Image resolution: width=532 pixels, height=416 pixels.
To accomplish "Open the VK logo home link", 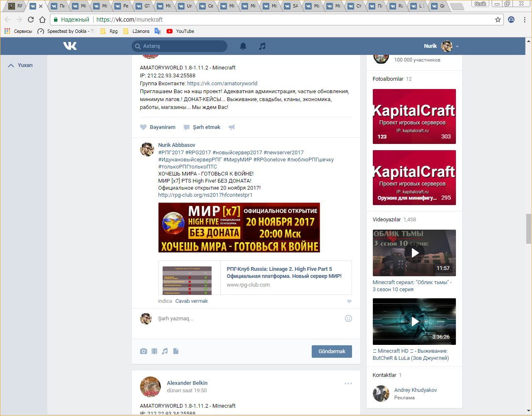I will [70, 46].
